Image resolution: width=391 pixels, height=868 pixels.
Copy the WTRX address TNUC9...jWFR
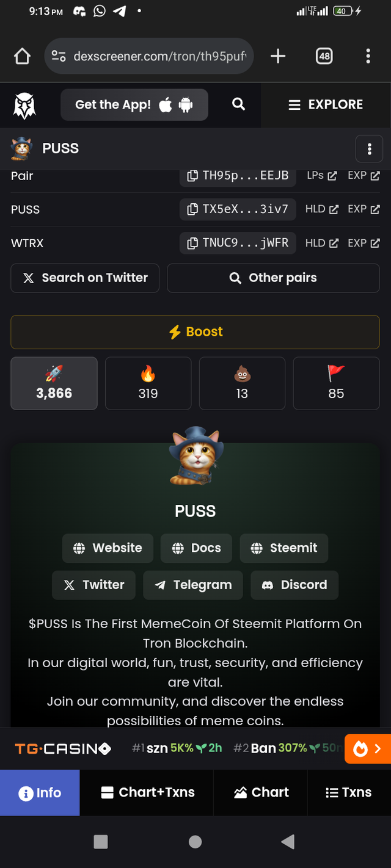(x=237, y=243)
